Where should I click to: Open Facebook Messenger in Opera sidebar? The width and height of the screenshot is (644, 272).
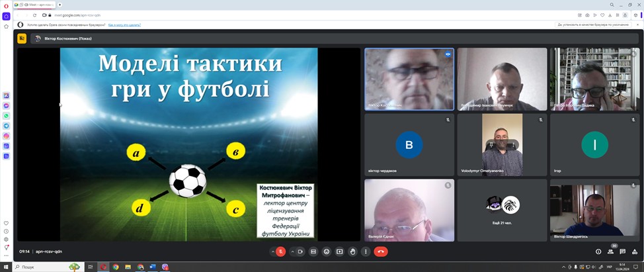(6, 106)
